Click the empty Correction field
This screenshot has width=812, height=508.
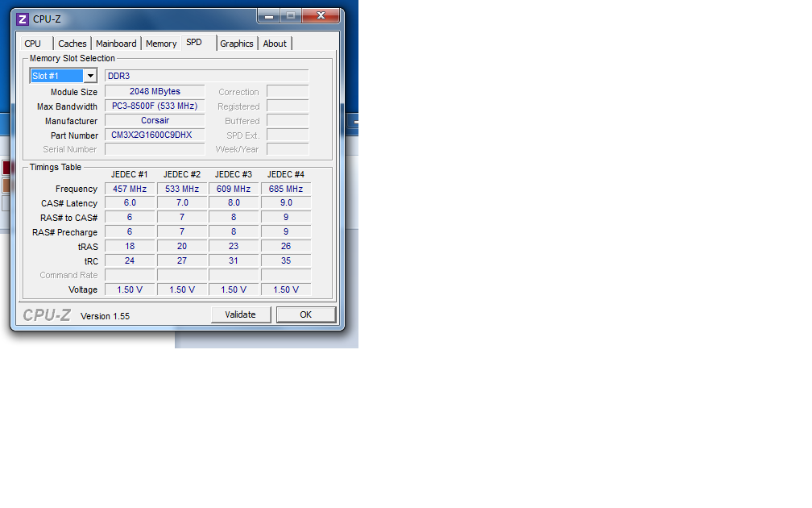click(288, 91)
